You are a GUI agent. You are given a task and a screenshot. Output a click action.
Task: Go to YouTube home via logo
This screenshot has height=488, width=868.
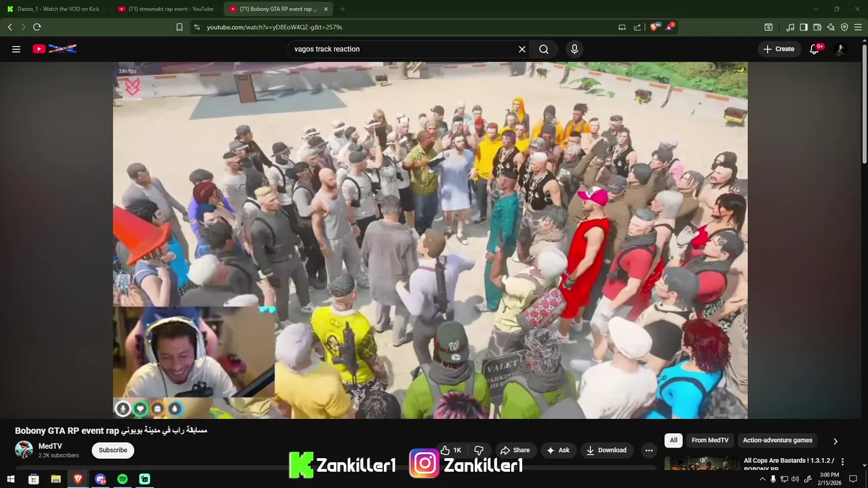pos(54,49)
